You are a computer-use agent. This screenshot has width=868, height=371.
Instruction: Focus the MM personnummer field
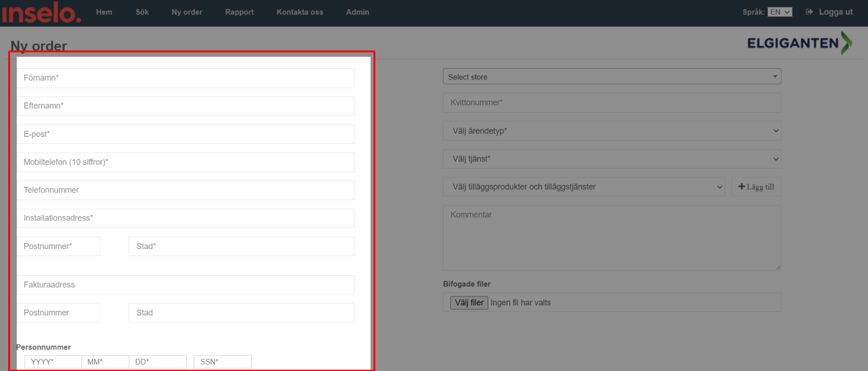tap(105, 362)
